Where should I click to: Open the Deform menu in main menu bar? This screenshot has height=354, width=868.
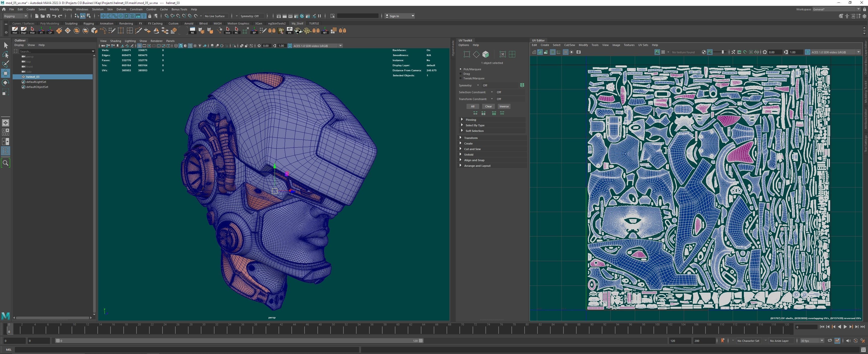click(x=121, y=9)
